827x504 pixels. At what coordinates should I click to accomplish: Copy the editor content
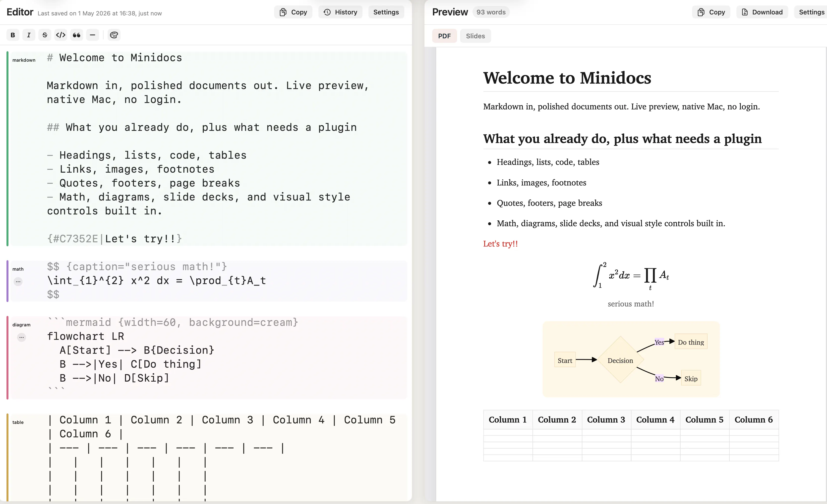pyautogui.click(x=293, y=12)
